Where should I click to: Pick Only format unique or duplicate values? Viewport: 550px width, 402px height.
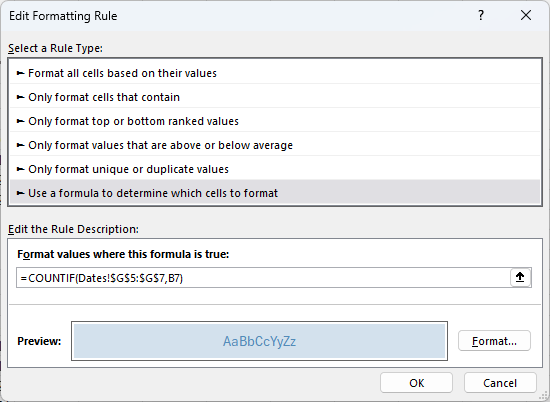pos(275,169)
